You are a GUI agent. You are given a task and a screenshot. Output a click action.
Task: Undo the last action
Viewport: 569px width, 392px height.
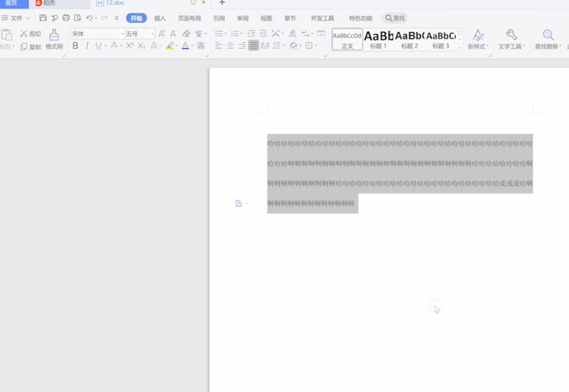click(89, 18)
